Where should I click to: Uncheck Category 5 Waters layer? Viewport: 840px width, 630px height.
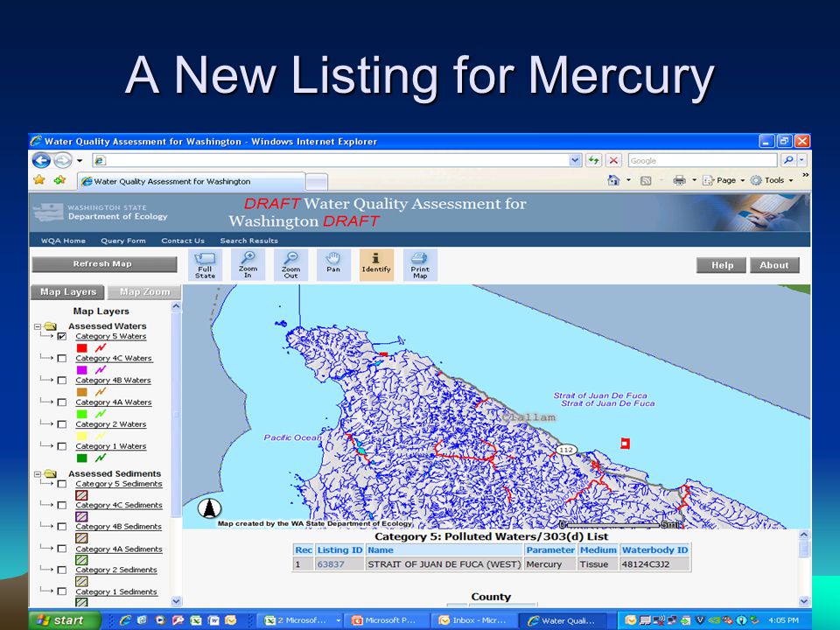62,336
